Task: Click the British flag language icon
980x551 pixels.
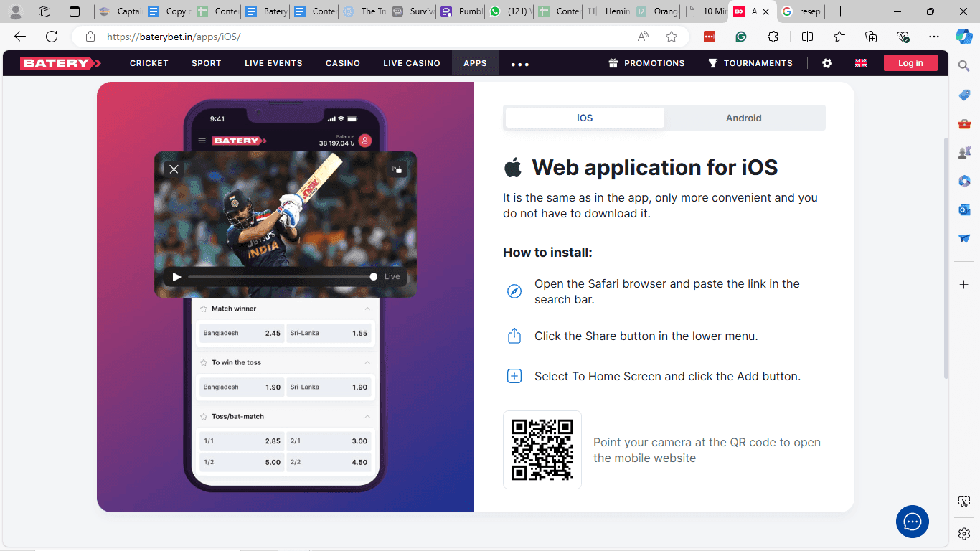Action: point(860,63)
